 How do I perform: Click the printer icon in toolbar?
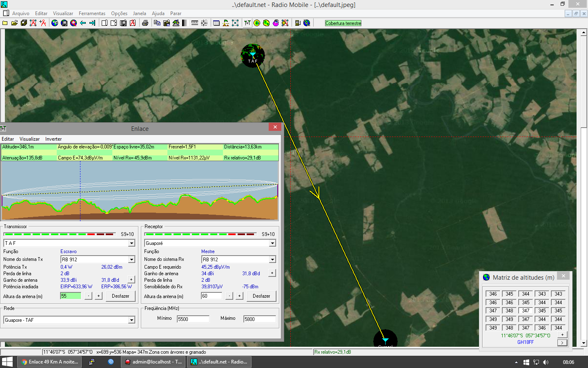click(145, 23)
